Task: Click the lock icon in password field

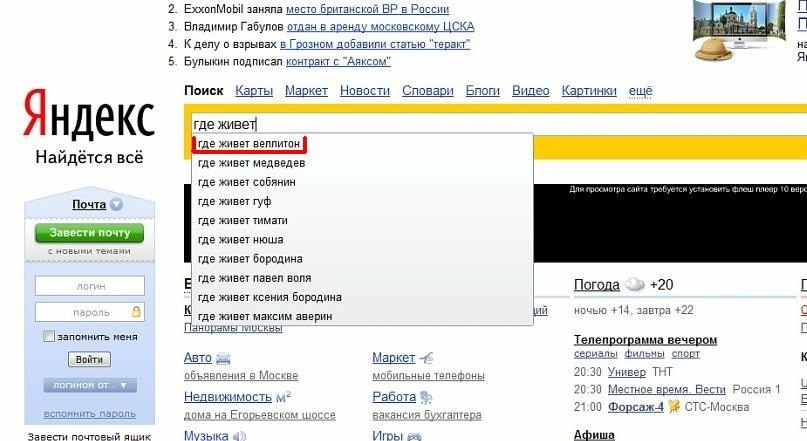Action: point(136,311)
